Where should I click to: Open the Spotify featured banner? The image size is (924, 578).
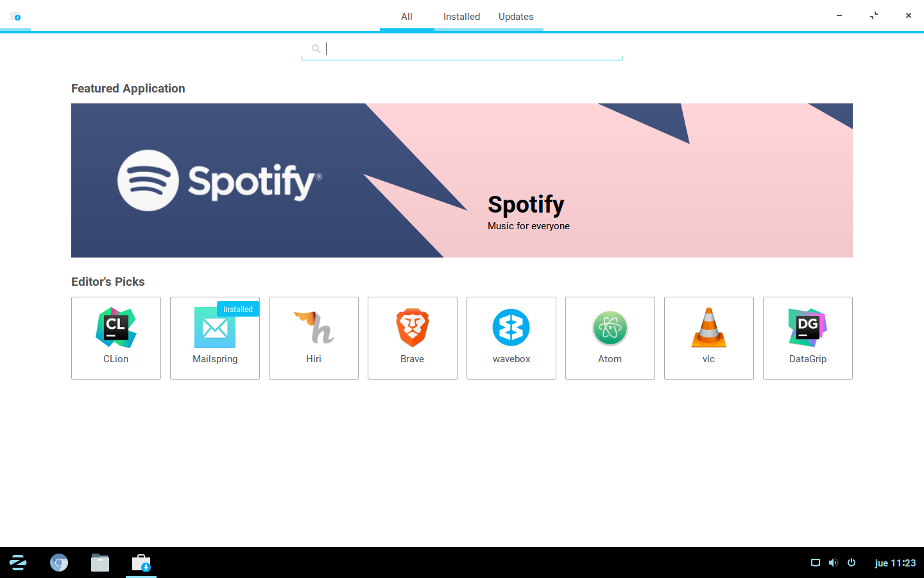462,180
